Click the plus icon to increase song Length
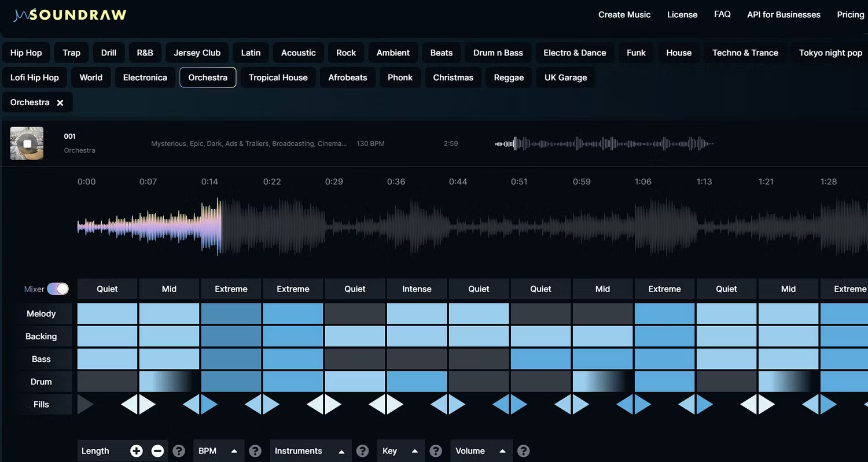 click(137, 450)
